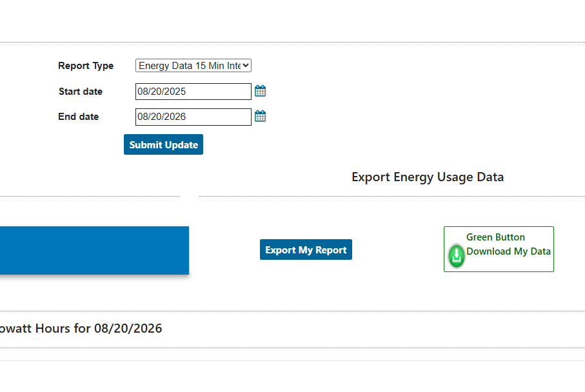
Task: Click Green Button Download My Data
Action: (x=499, y=249)
